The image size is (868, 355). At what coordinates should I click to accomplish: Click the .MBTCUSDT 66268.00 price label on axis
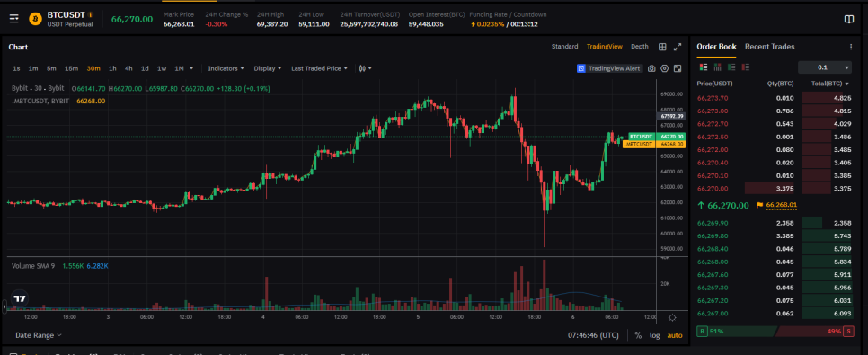[x=654, y=144]
